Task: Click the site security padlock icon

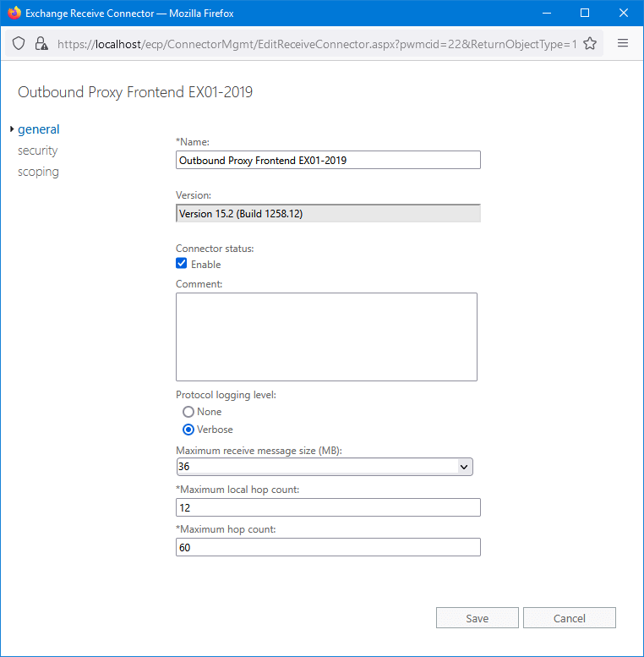Action: coord(41,44)
